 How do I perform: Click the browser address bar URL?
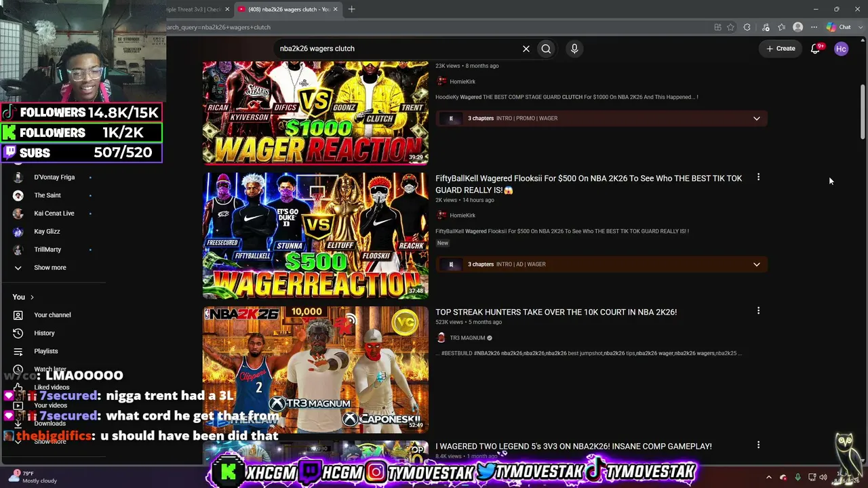coord(218,27)
